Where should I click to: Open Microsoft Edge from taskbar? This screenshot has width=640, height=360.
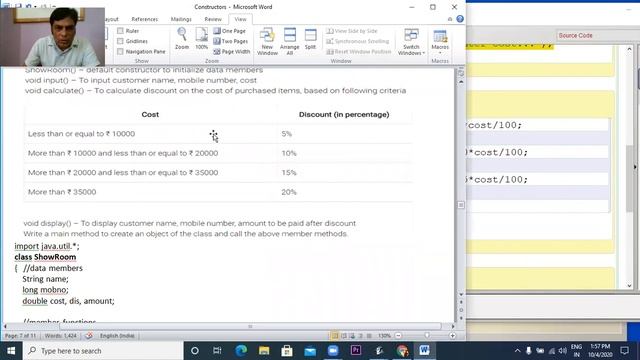[241, 351]
